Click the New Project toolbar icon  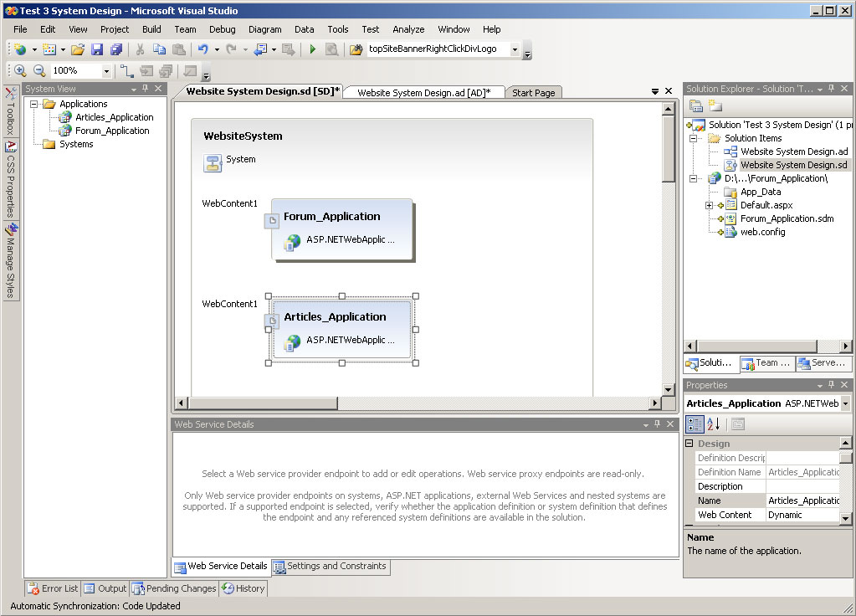pyautogui.click(x=20, y=49)
